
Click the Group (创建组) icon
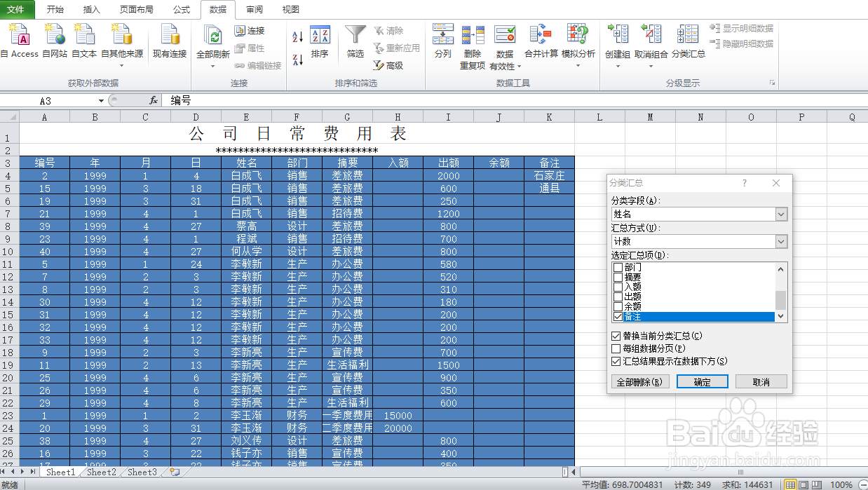tap(618, 35)
